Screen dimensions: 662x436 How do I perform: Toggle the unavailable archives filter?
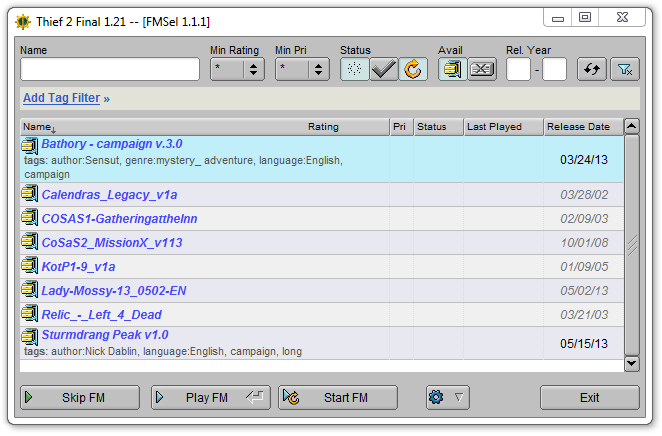(482, 69)
